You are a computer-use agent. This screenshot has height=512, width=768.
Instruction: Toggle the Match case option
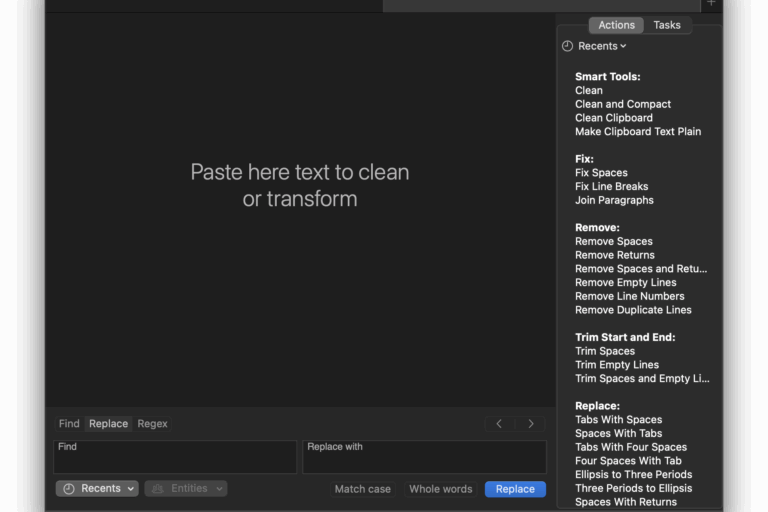(x=362, y=489)
